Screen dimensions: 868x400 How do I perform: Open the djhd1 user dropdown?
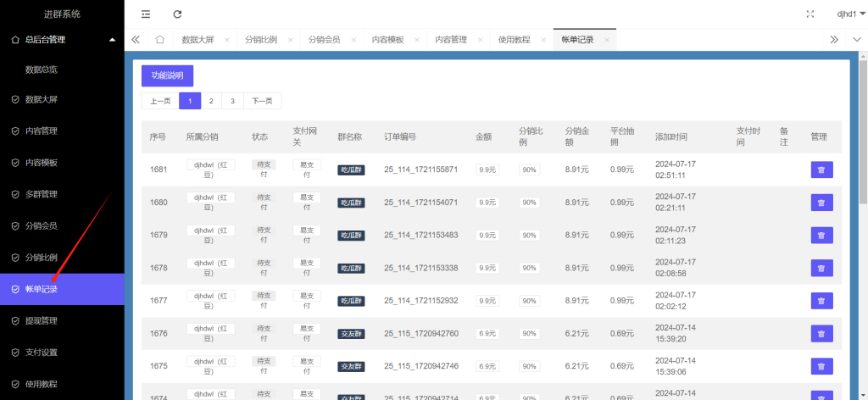(x=848, y=14)
